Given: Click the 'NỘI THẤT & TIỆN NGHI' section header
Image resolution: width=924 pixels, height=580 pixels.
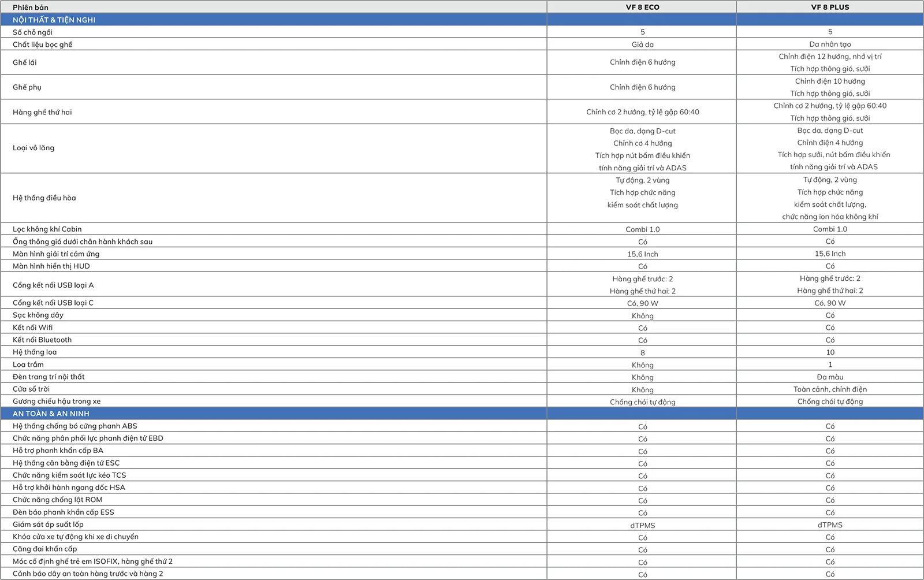Looking at the screenshot, I should click(54, 20).
